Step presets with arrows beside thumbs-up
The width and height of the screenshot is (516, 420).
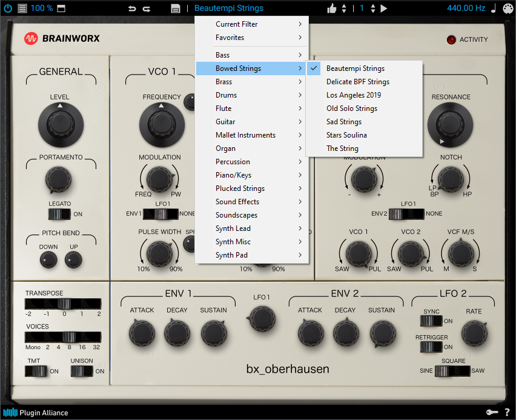(x=344, y=8)
